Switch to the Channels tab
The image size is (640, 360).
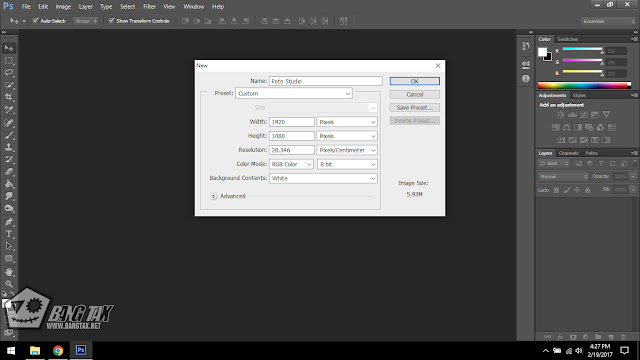click(569, 153)
